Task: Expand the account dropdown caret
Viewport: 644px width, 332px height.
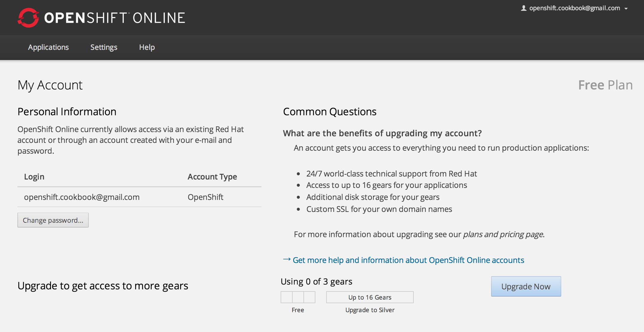Action: (626, 9)
